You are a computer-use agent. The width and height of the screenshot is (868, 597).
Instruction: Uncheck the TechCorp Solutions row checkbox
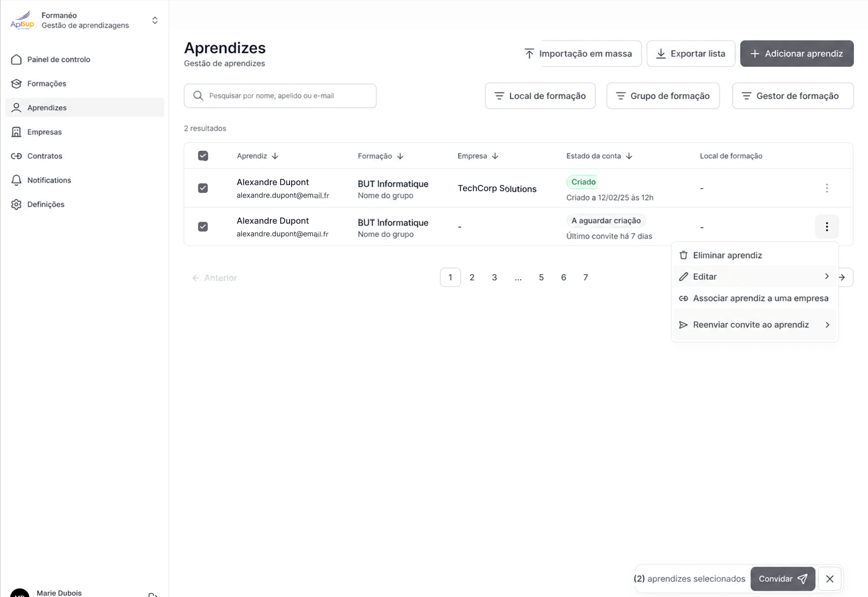point(203,188)
